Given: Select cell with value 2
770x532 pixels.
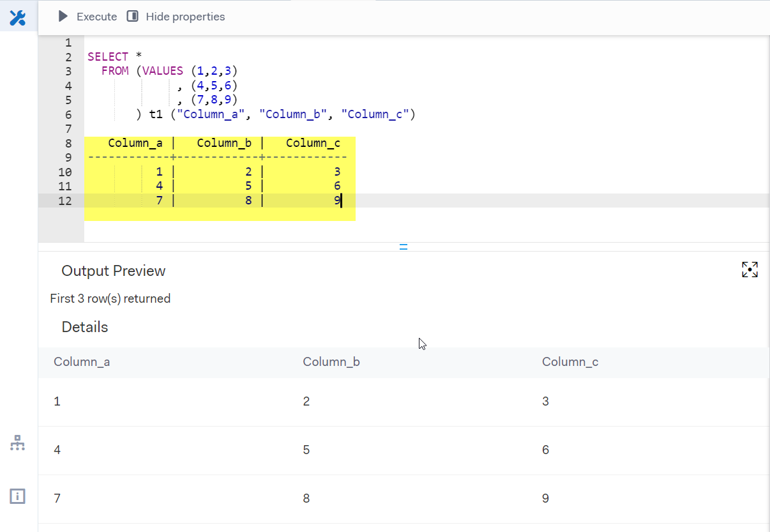Looking at the screenshot, I should coord(306,402).
